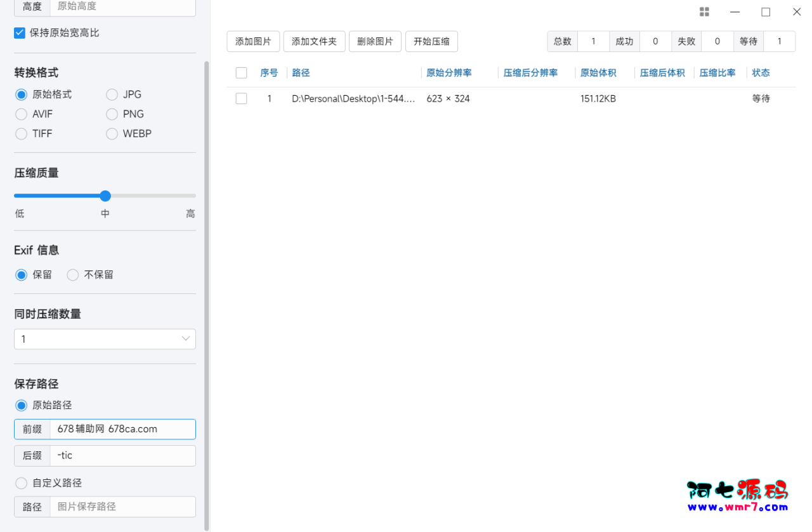Open the 同时压缩数量 dropdown
812x532 pixels.
(105, 339)
